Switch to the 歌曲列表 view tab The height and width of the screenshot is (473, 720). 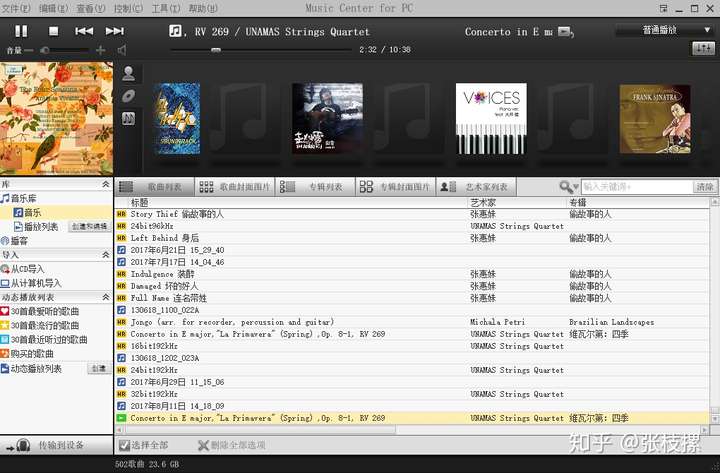pos(154,187)
